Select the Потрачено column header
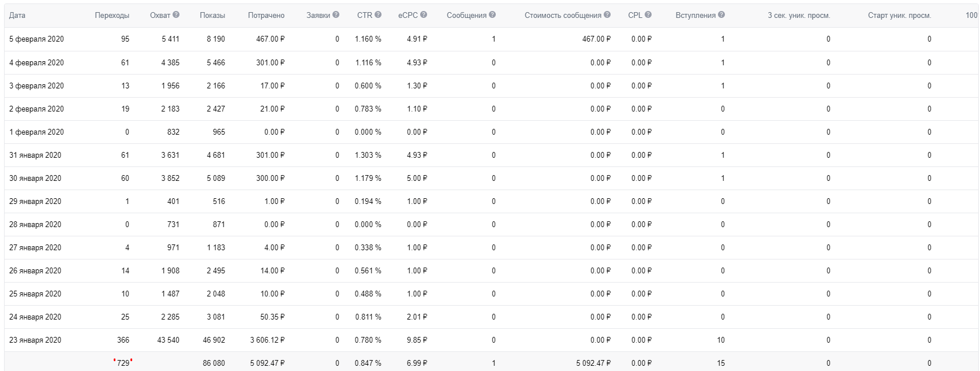980x371 pixels. pyautogui.click(x=266, y=16)
